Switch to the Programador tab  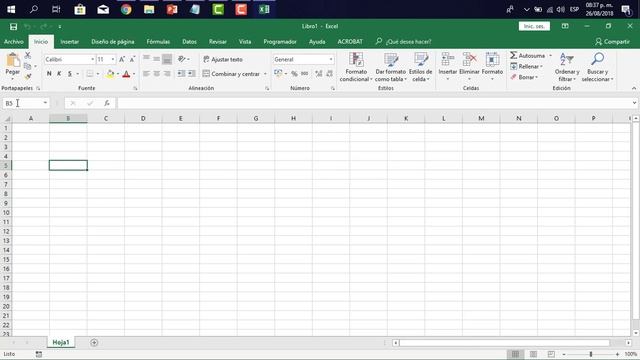click(280, 42)
